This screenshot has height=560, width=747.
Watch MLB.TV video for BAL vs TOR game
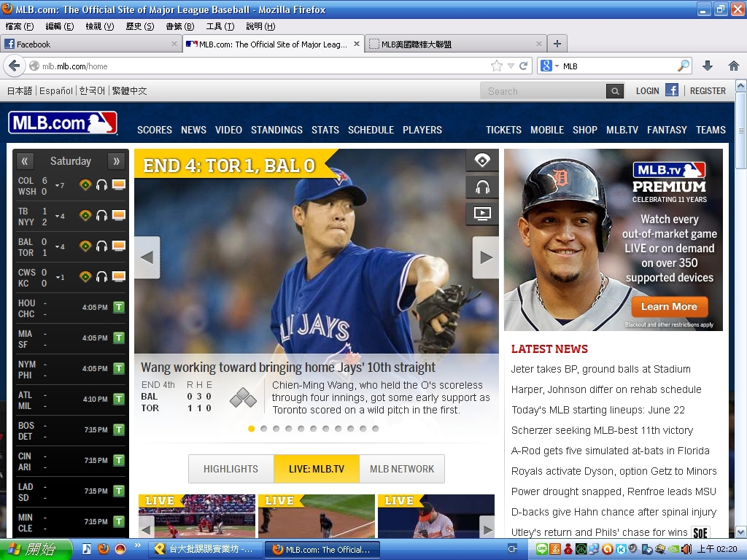point(119,246)
